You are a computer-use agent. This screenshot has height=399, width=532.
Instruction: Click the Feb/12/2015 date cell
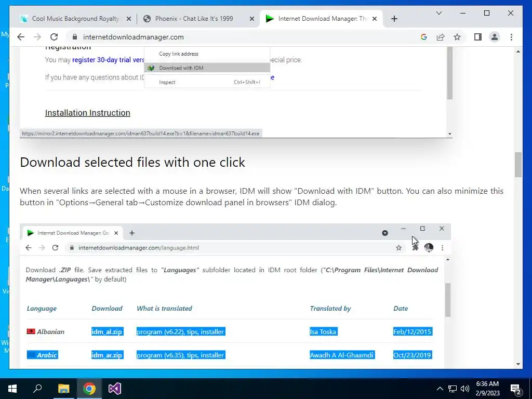[x=413, y=331]
